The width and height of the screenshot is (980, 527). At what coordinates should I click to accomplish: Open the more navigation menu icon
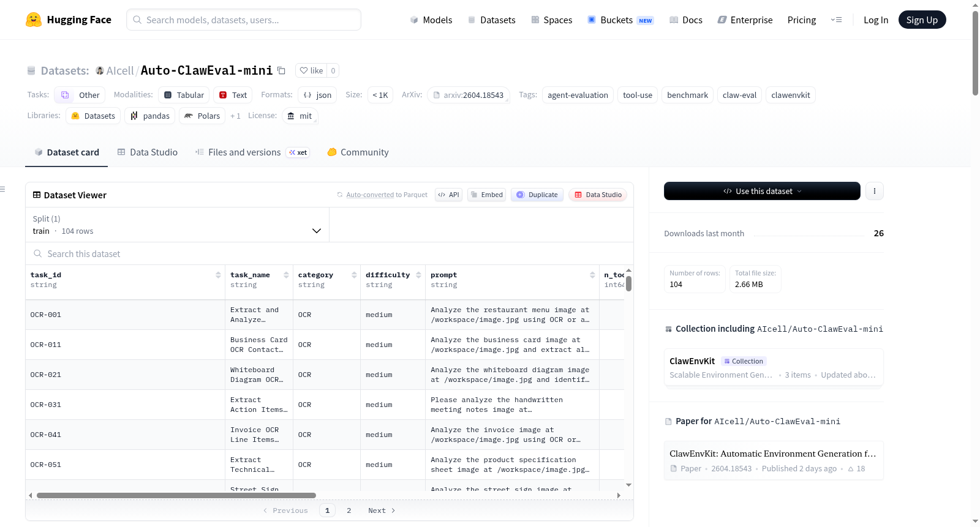[836, 20]
